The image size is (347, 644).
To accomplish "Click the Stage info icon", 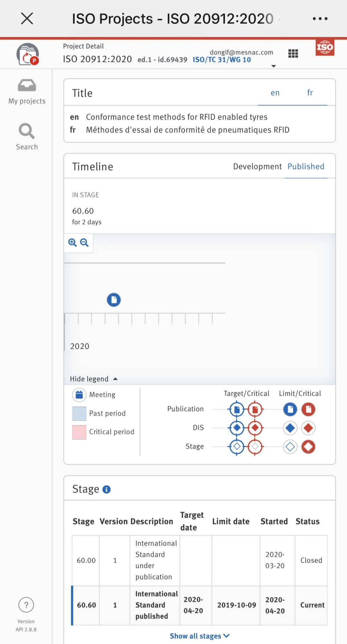I will (x=106, y=489).
